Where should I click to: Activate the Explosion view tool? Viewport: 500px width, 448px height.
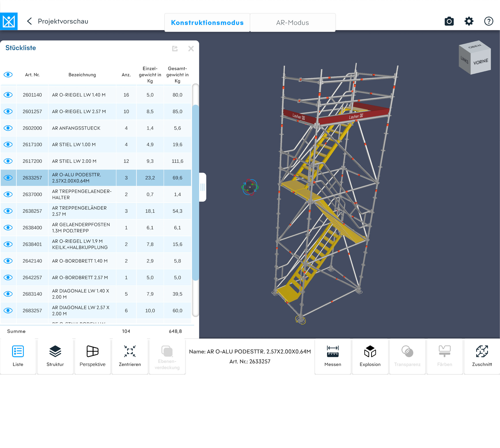coord(370,356)
